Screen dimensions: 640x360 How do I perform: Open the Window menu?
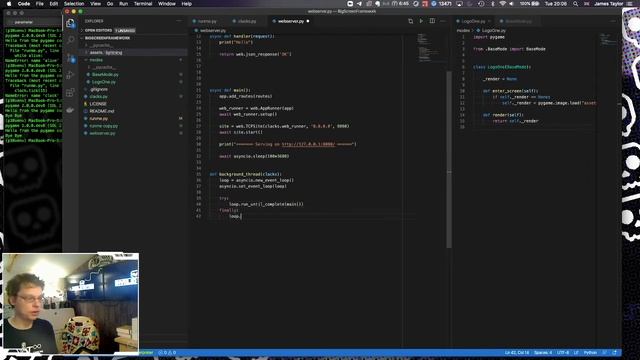point(167,4)
